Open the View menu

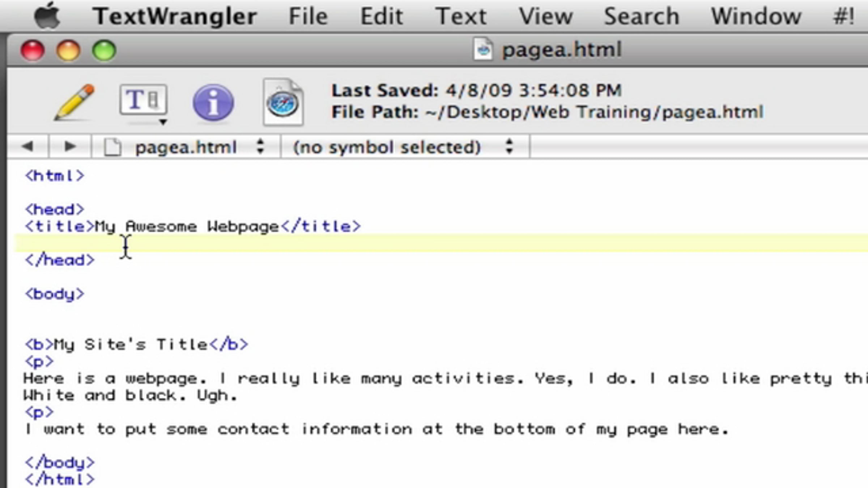[546, 16]
